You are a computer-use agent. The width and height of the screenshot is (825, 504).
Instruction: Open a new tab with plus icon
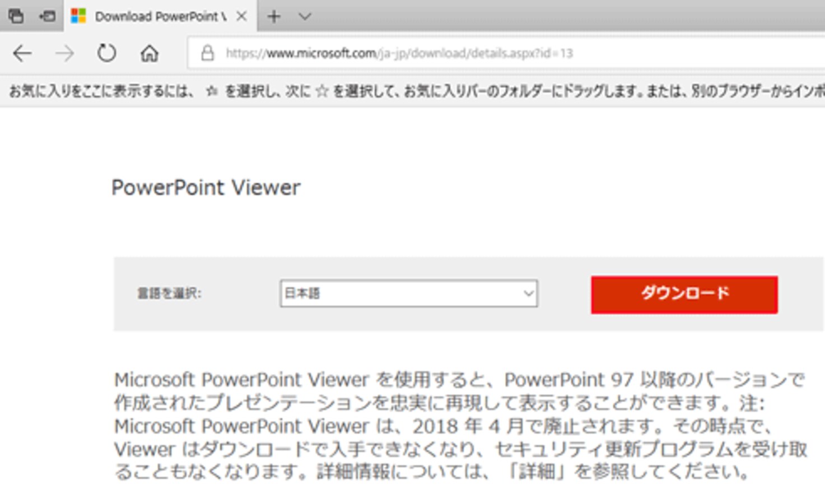(274, 16)
